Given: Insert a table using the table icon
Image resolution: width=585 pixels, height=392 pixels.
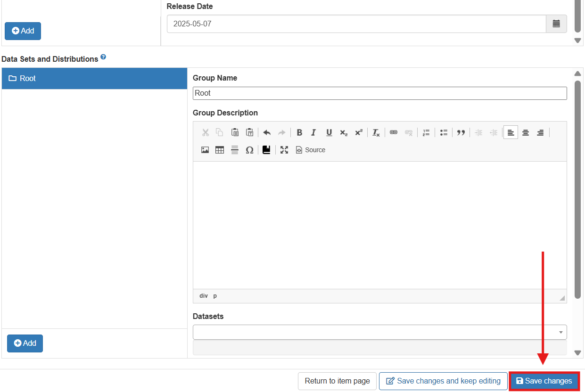Looking at the screenshot, I should 220,150.
